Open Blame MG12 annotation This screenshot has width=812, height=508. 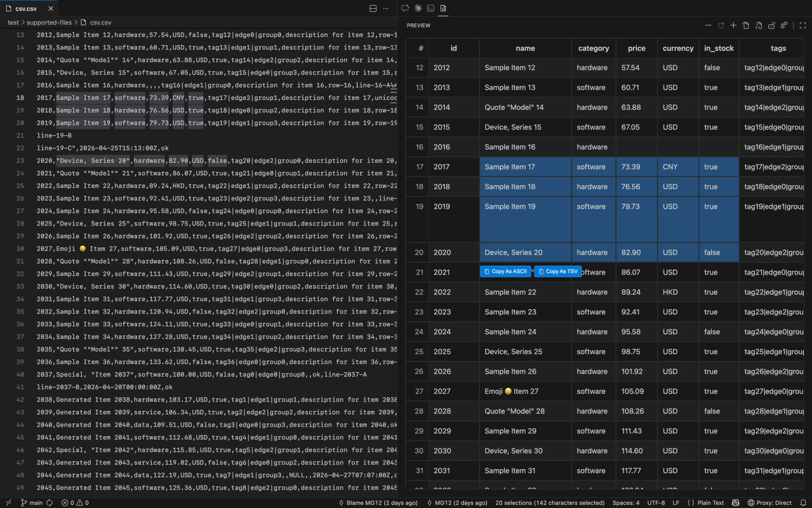[x=378, y=503]
